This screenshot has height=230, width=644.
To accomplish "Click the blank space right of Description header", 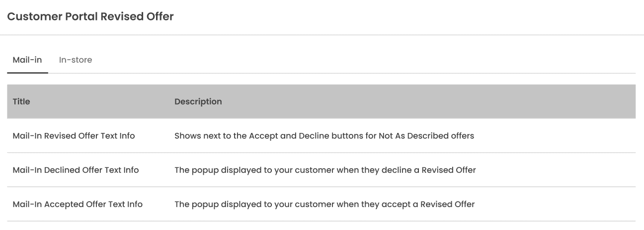I will click(427, 102).
